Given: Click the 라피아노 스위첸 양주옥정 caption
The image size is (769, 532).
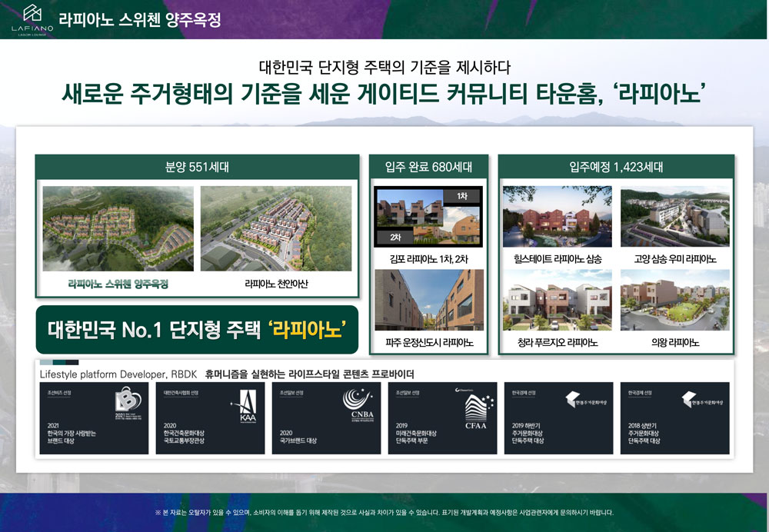Looking at the screenshot, I should 118,284.
